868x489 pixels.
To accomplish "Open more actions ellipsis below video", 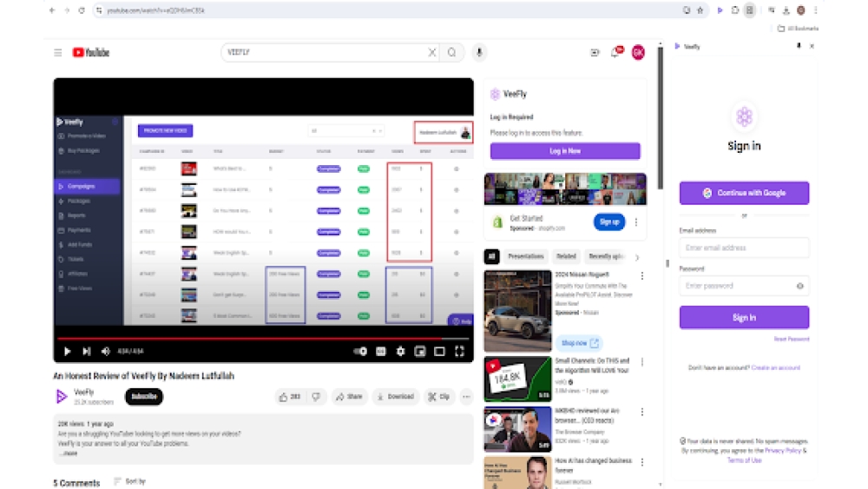I will [x=467, y=397].
